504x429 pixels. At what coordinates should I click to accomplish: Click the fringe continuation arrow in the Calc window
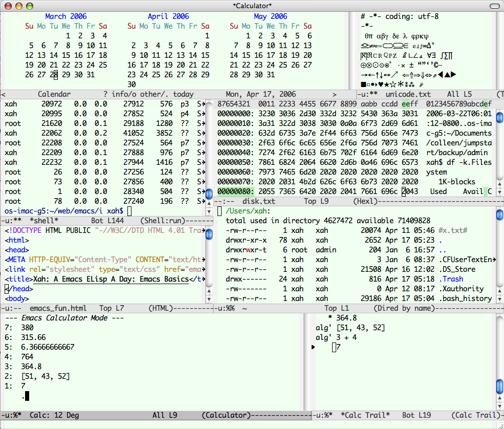point(313,347)
